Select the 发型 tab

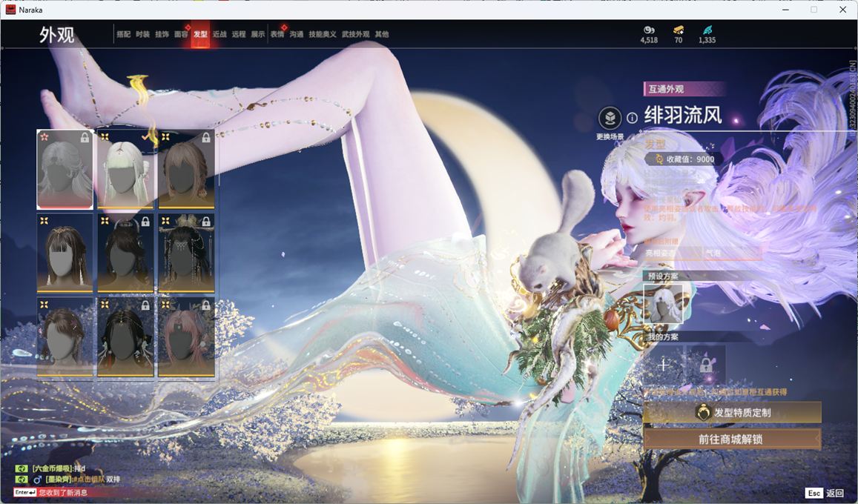(x=200, y=34)
